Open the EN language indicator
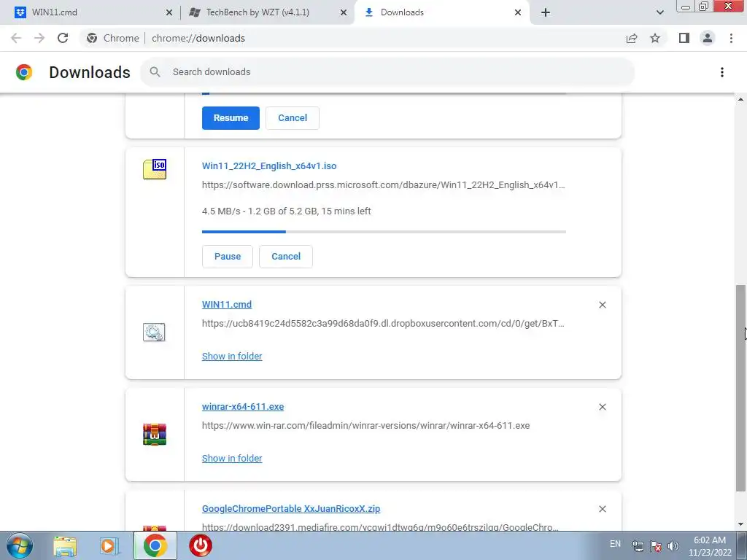747x560 pixels. click(x=615, y=544)
